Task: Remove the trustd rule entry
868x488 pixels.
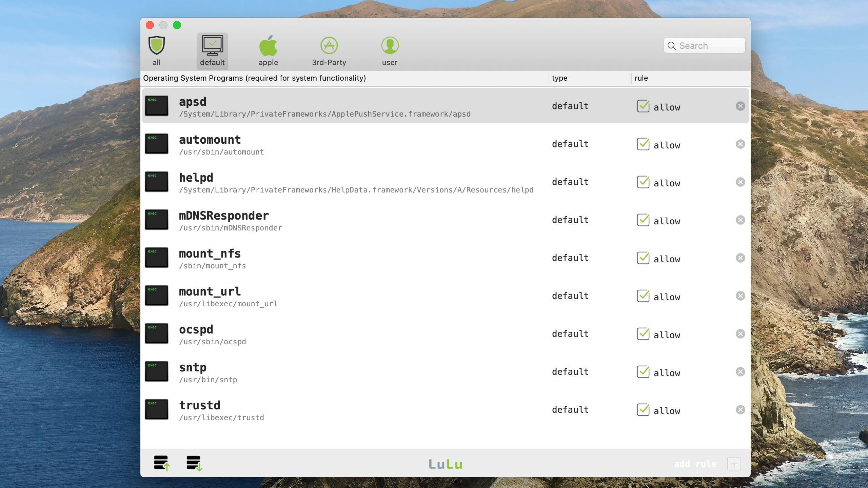Action: coord(740,410)
